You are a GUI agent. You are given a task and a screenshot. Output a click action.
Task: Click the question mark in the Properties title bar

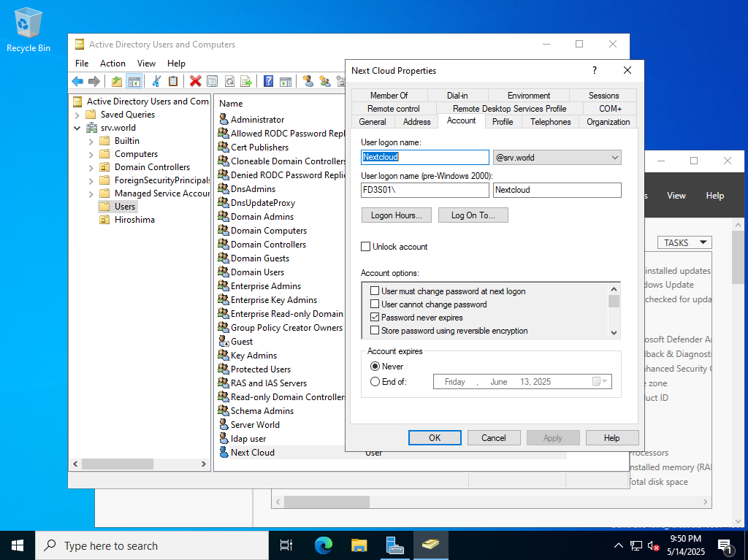click(x=595, y=71)
